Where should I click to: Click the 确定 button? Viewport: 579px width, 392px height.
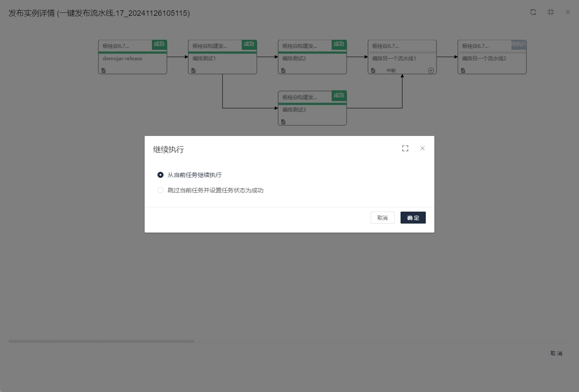tap(413, 218)
